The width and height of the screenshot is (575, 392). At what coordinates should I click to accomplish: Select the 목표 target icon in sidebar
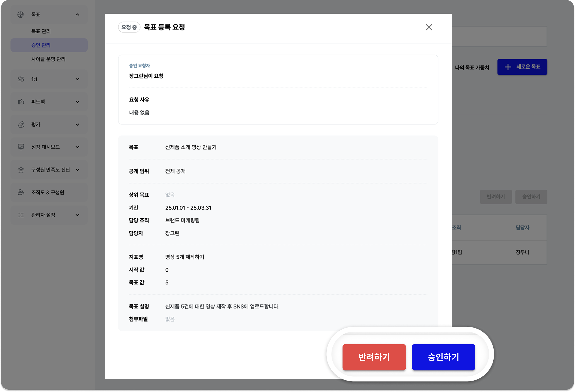pos(21,15)
